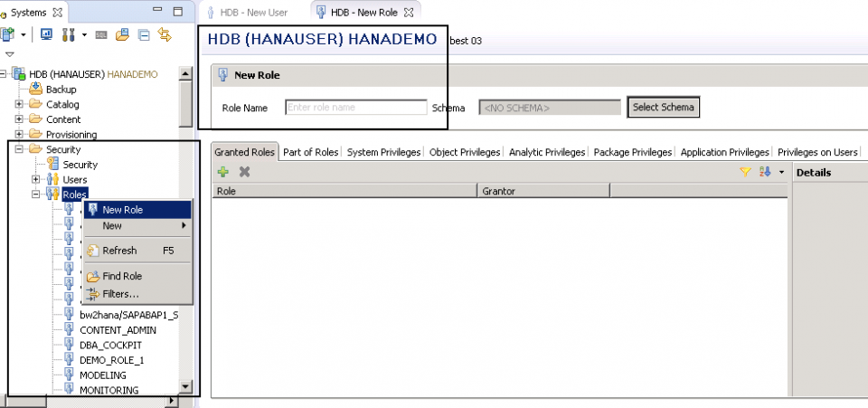Open the System Monitor icon
This screenshot has height=408, width=868.
47,35
